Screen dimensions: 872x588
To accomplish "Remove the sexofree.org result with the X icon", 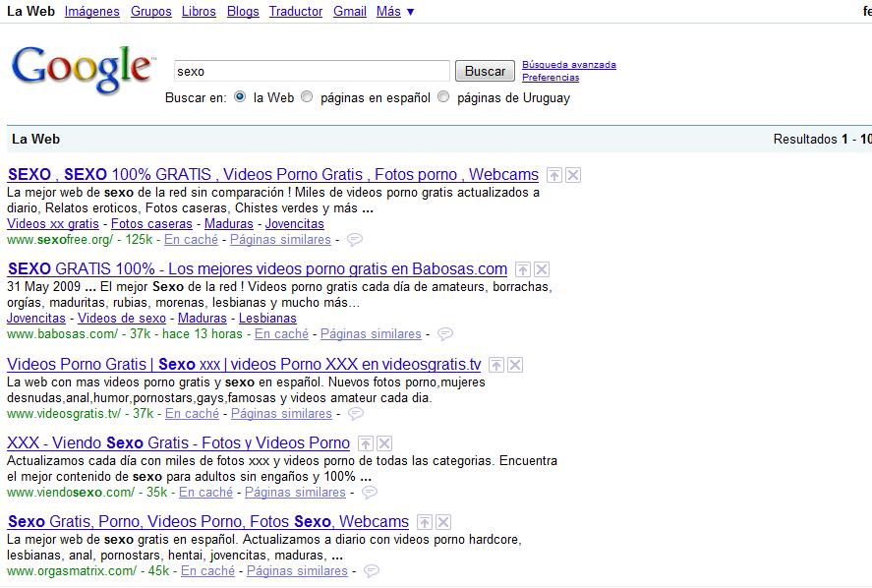I will click(573, 175).
